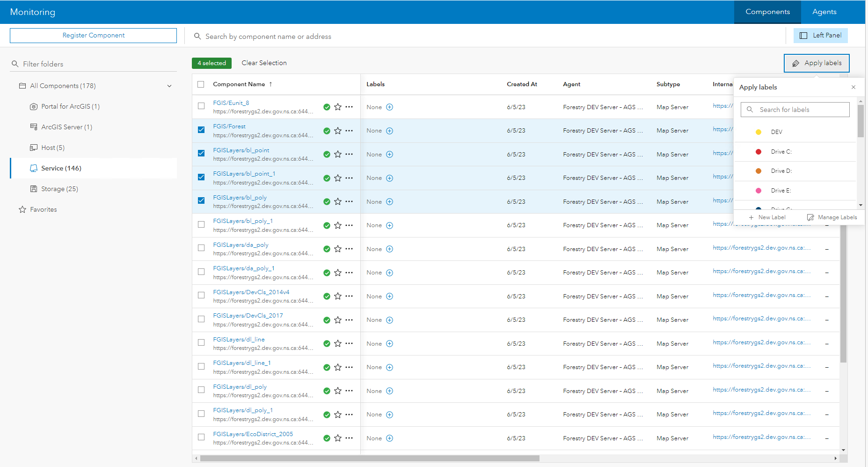Switch to the Agents tab

coord(824,12)
